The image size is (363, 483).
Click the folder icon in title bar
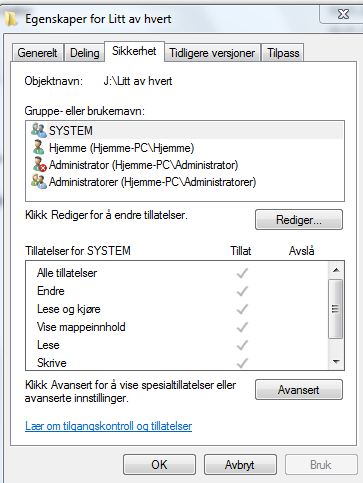pos(11,18)
